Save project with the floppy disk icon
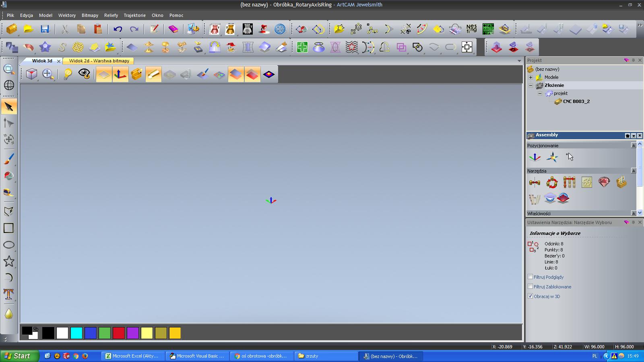 (x=45, y=29)
